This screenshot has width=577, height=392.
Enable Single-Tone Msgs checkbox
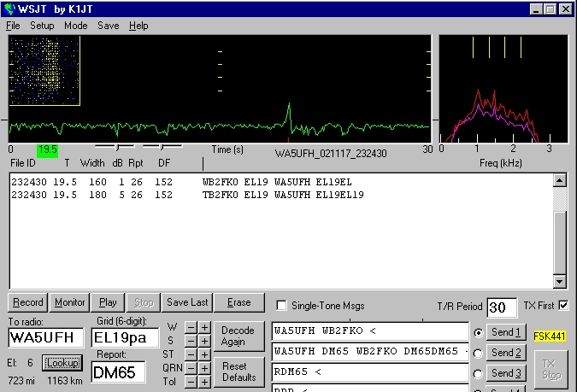pos(281,306)
